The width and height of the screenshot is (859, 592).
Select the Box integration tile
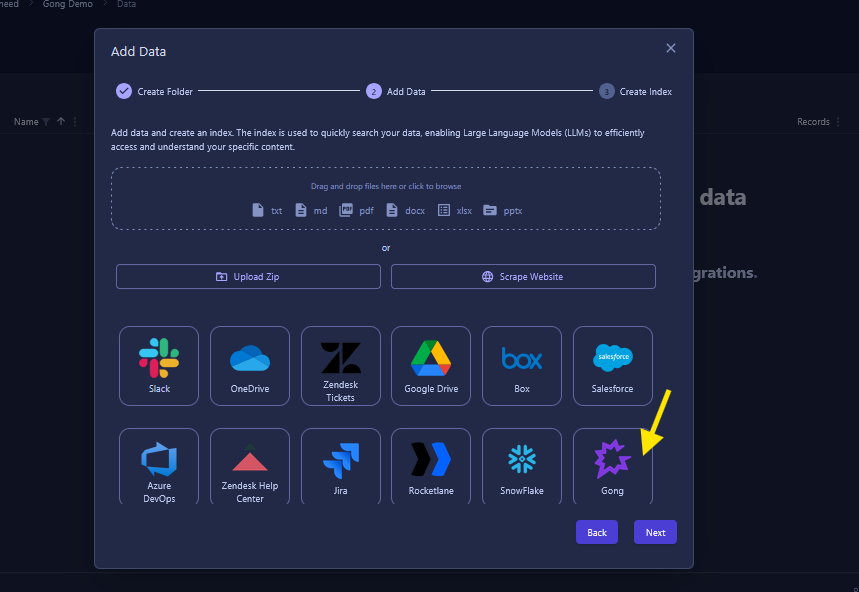pos(522,365)
